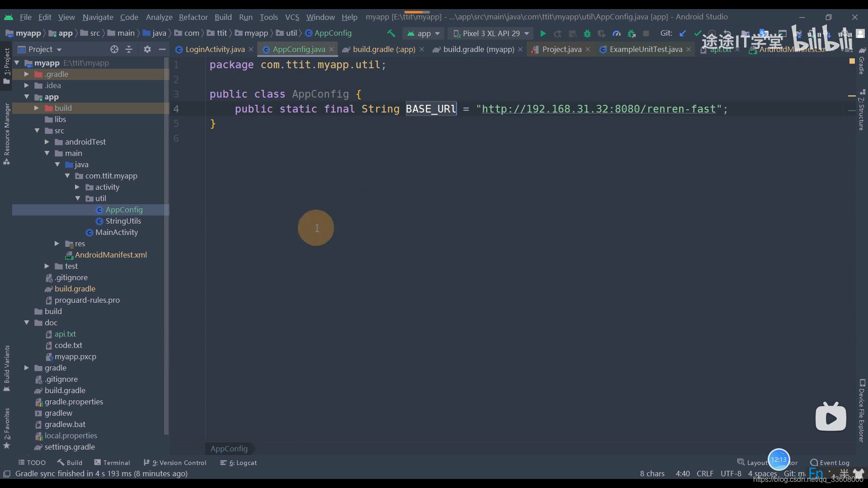Open the Gradle side panel
The image size is (868, 488).
(862, 61)
